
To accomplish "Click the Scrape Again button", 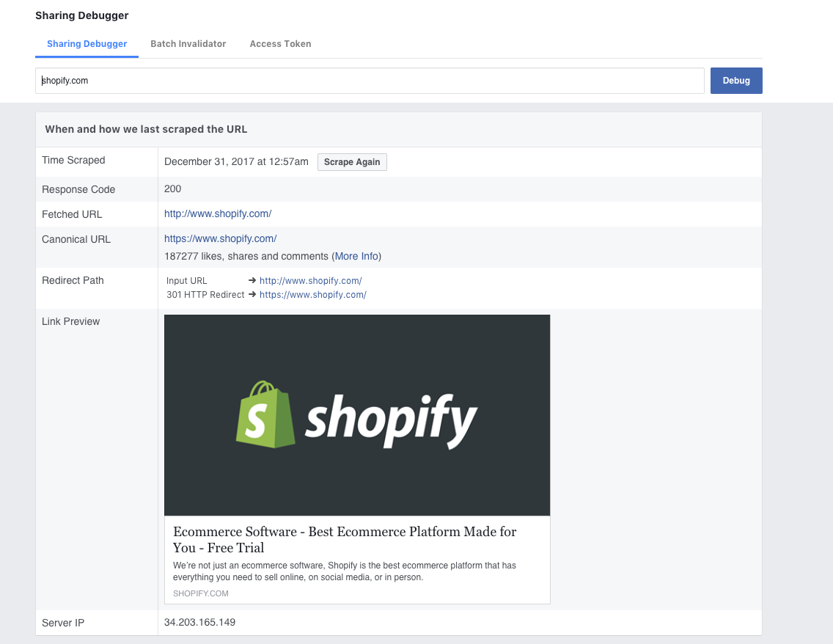I will tap(352, 162).
